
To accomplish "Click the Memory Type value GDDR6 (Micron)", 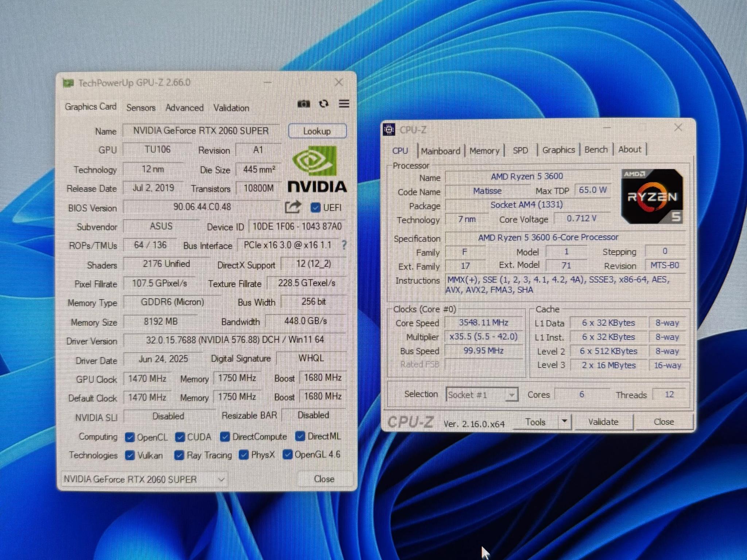I will [173, 302].
